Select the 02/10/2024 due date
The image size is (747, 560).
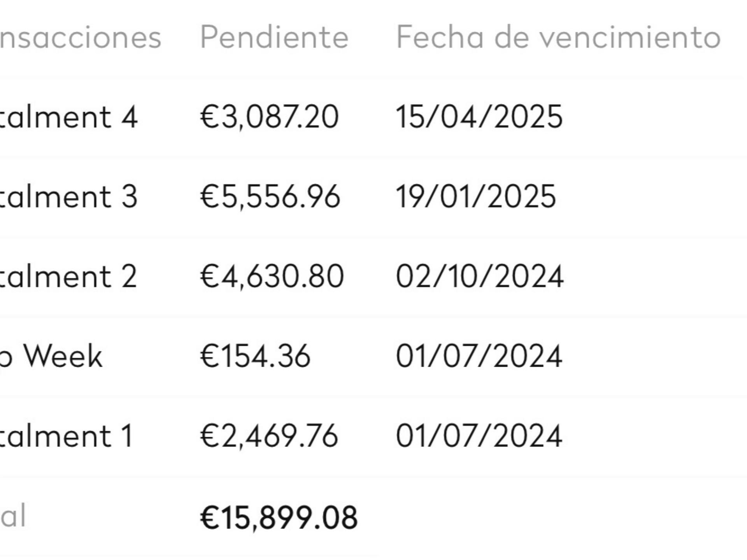(479, 276)
